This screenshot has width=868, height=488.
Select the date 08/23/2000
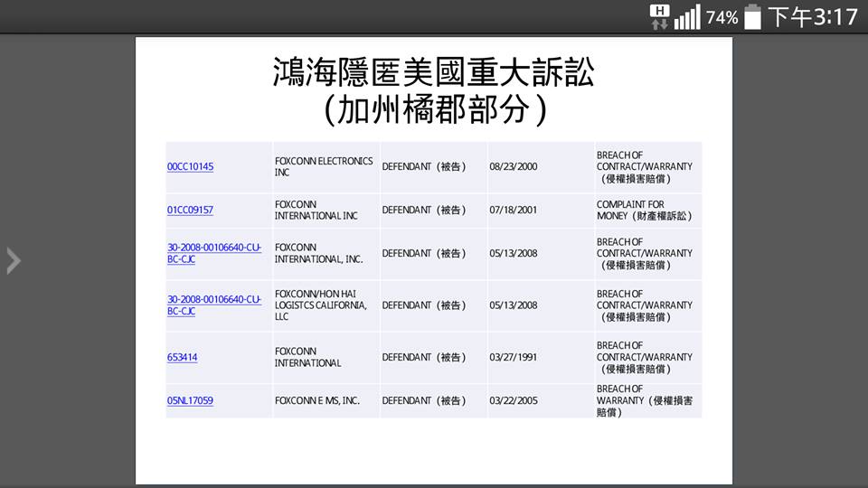pos(514,166)
